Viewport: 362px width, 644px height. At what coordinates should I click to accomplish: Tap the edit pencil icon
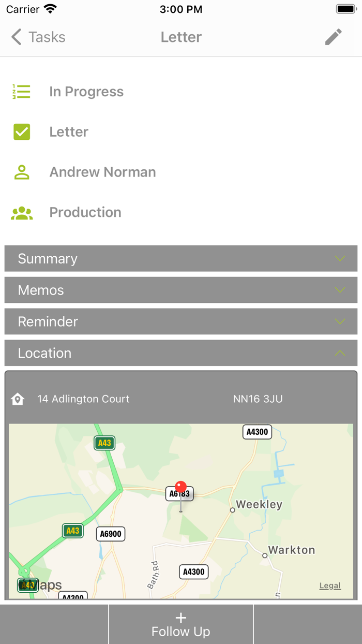pos(334,37)
